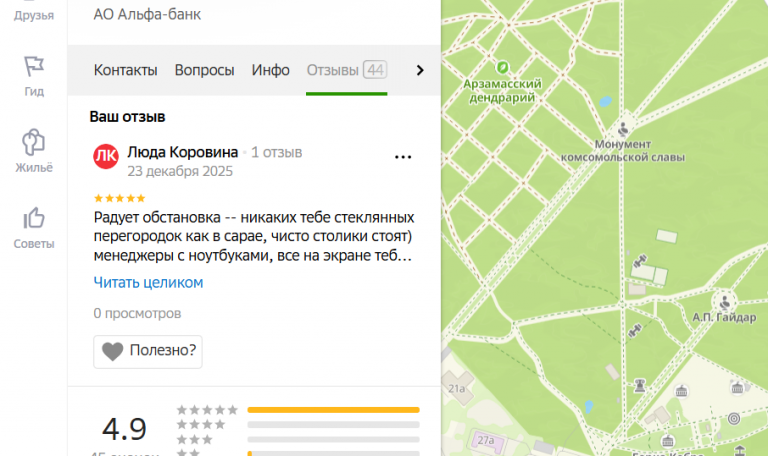Open the Гид sidebar section

pyautogui.click(x=34, y=76)
